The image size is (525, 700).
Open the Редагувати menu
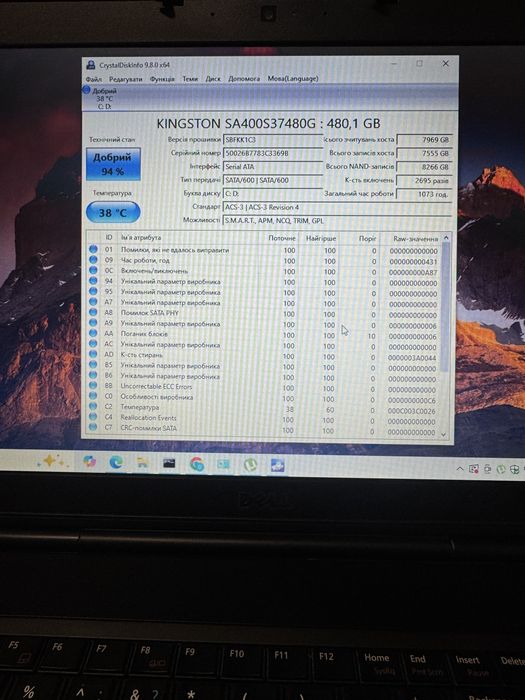[x=125, y=79]
